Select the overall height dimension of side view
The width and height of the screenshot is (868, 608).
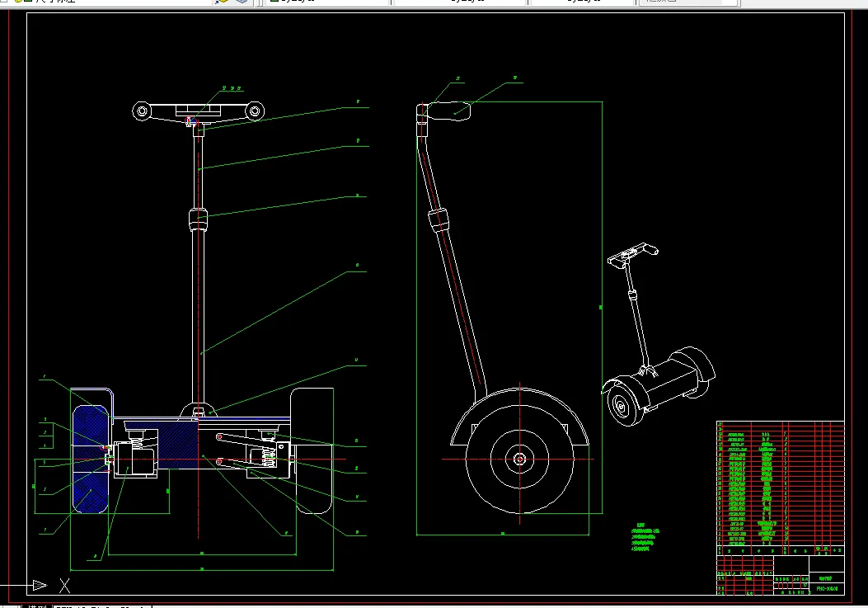click(x=602, y=307)
